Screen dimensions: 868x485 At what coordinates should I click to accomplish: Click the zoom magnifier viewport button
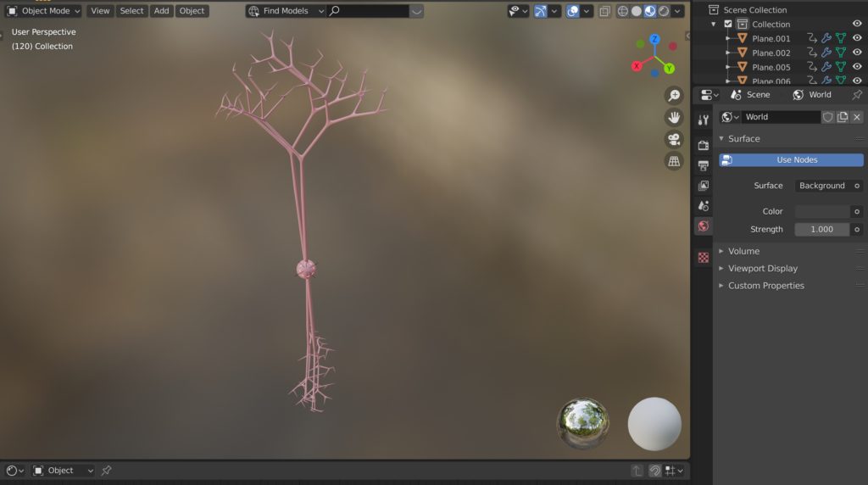pyautogui.click(x=674, y=96)
